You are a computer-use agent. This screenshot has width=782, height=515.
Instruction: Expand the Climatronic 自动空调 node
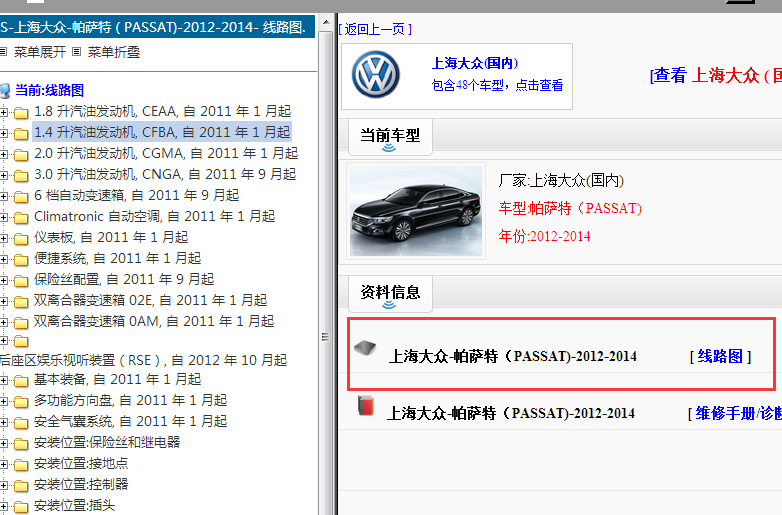3,217
